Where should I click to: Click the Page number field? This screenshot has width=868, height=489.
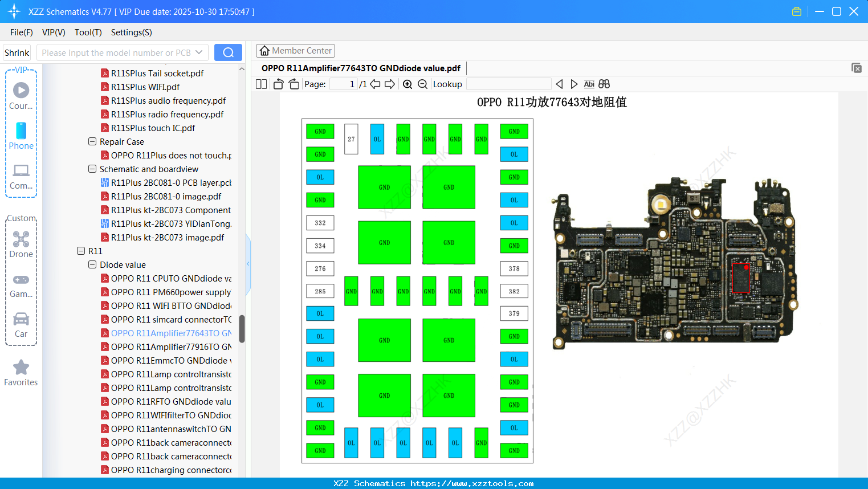[343, 84]
